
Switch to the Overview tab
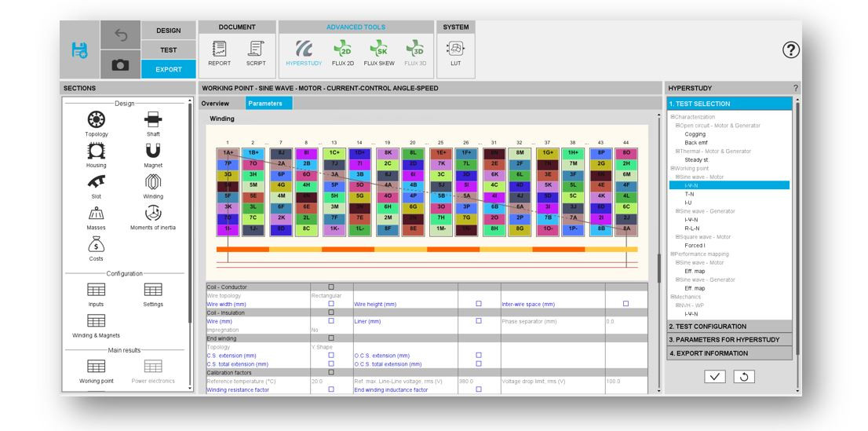(215, 104)
